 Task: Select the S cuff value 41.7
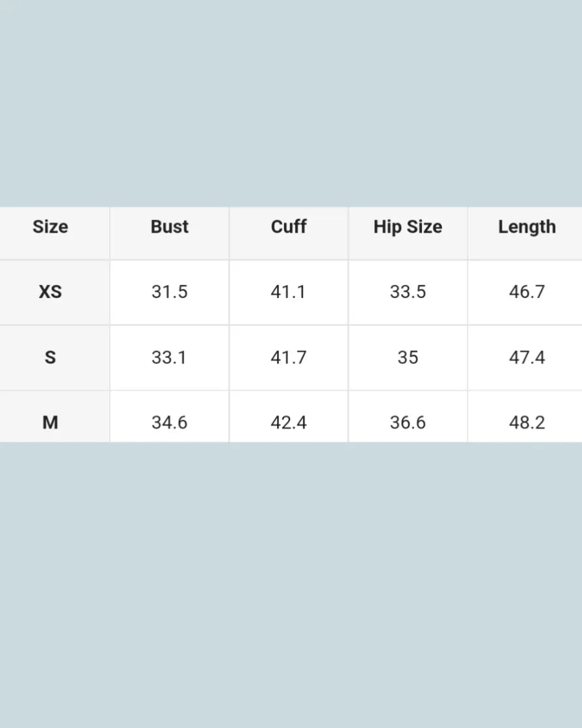288,357
